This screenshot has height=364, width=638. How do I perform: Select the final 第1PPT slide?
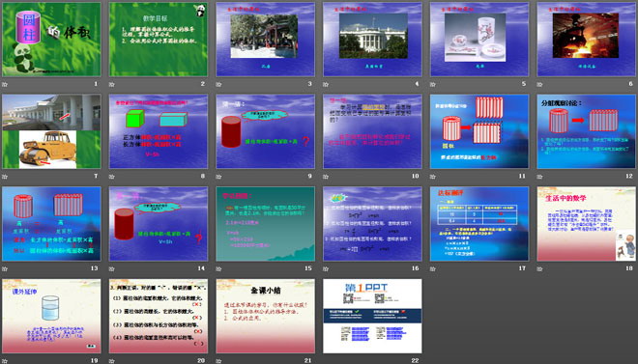pos(372,316)
